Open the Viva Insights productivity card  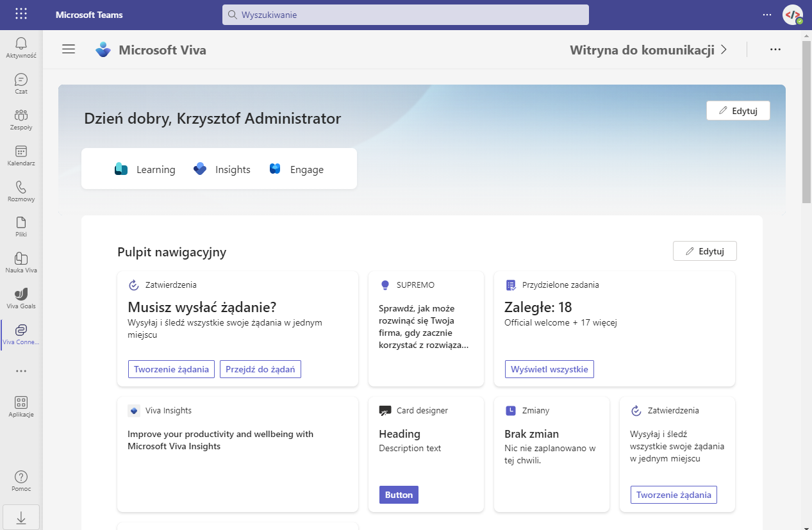pyautogui.click(x=238, y=454)
